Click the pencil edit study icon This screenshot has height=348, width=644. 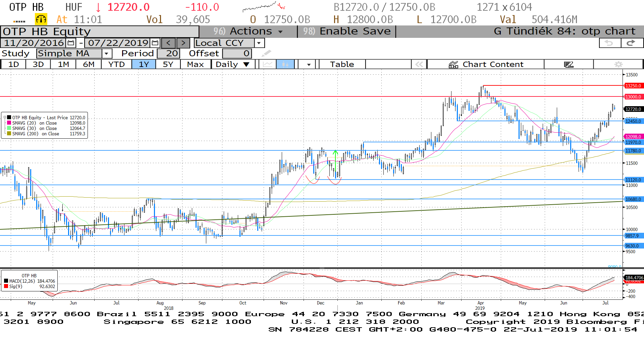tap(266, 53)
